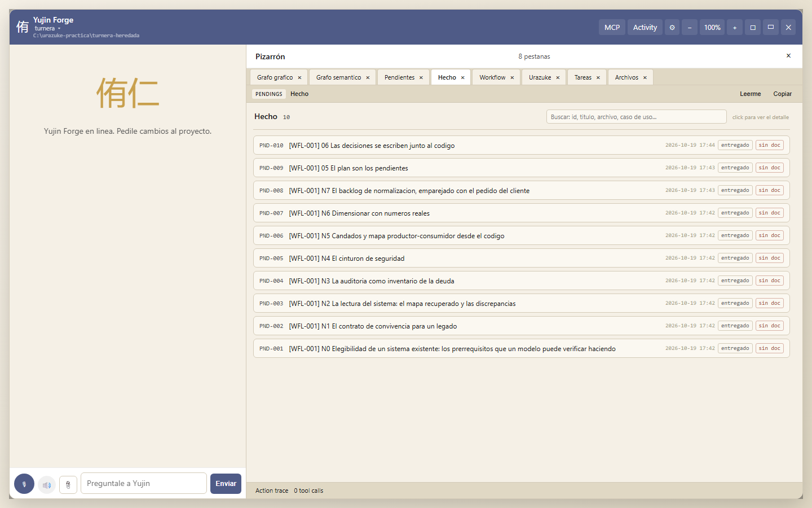Close the Grafo grafico tab

[x=299, y=77]
